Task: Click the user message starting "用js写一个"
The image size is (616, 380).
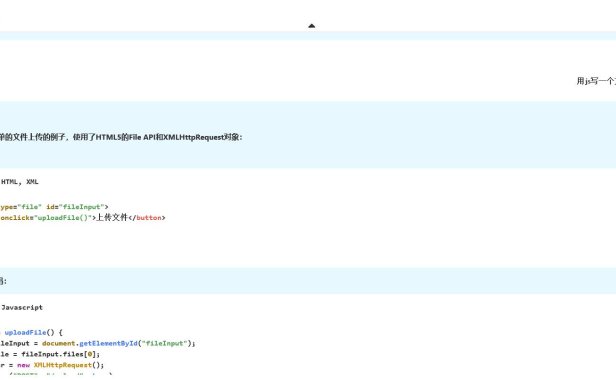Action: point(596,81)
